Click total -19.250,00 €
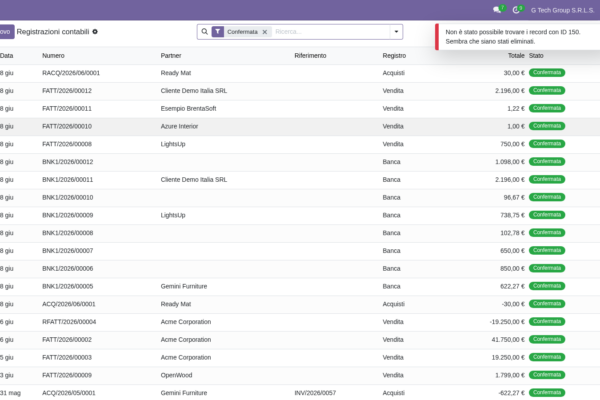The width and height of the screenshot is (600, 400). (507, 322)
